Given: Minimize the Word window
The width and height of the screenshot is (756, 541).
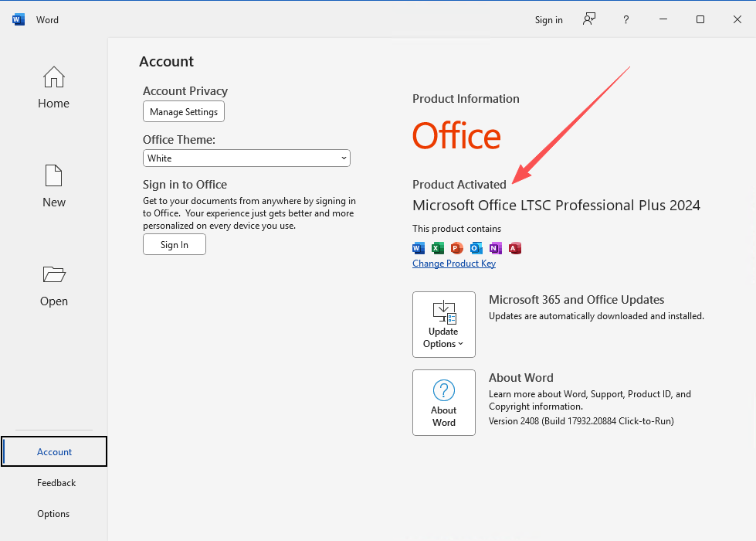Looking at the screenshot, I should tap(663, 19).
